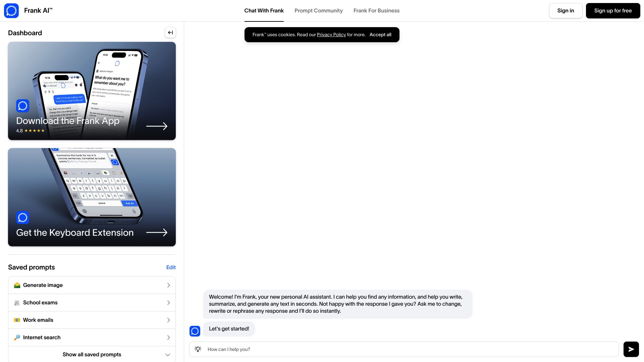Screen dimensions: 644x362
Task: Expand the Work emails prompt chevron
Action: coord(168,320)
